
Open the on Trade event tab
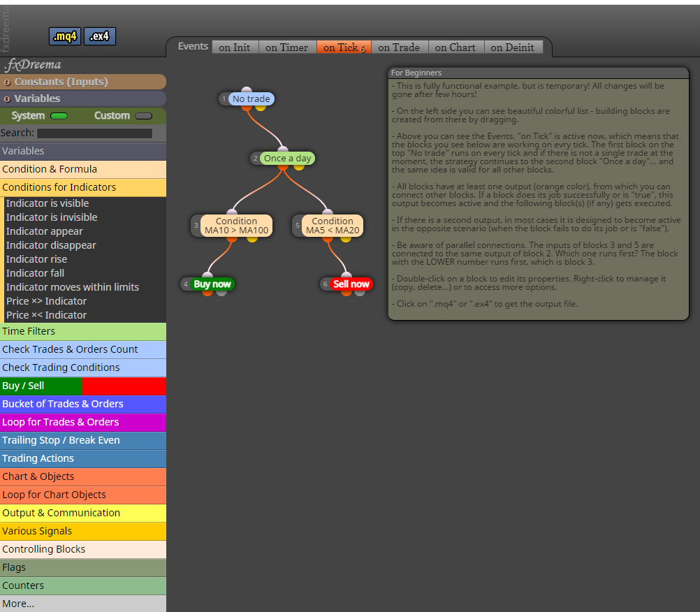click(399, 48)
